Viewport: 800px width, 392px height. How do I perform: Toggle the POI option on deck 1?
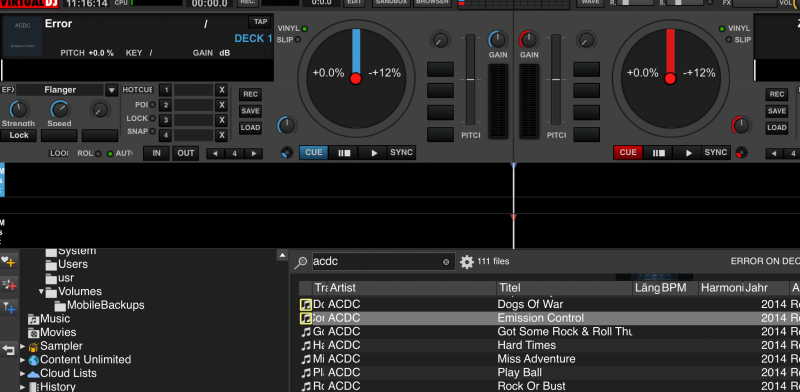point(153,105)
